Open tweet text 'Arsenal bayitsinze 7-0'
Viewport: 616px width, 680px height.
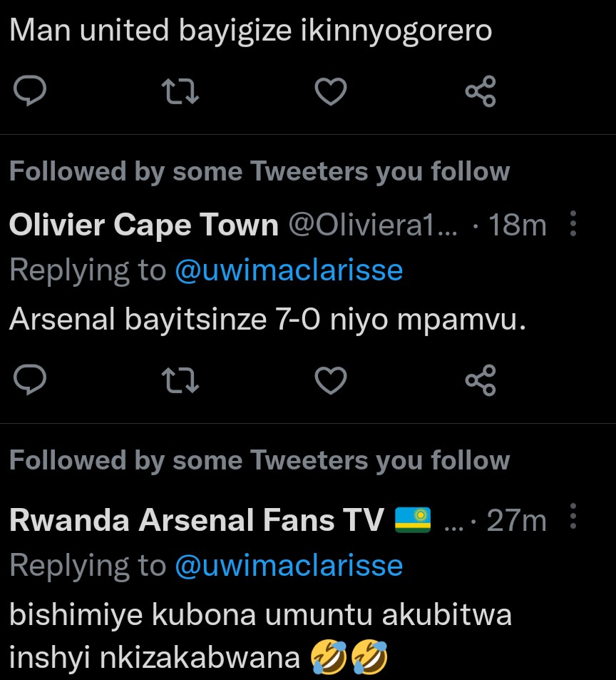(267, 321)
